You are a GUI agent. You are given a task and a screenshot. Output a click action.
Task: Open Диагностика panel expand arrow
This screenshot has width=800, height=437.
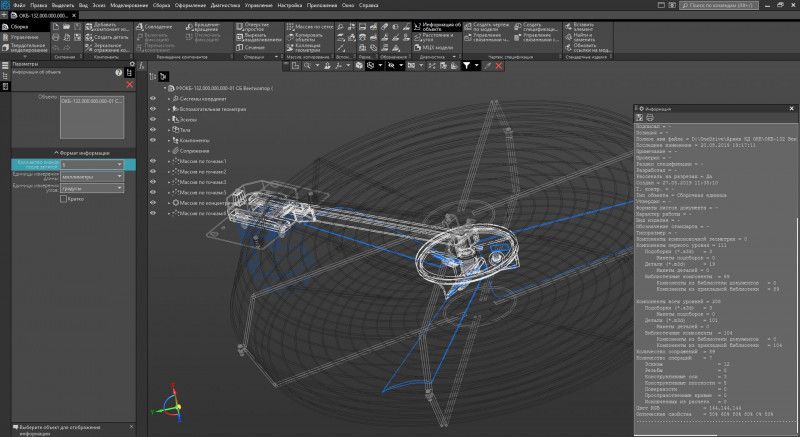pos(453,57)
